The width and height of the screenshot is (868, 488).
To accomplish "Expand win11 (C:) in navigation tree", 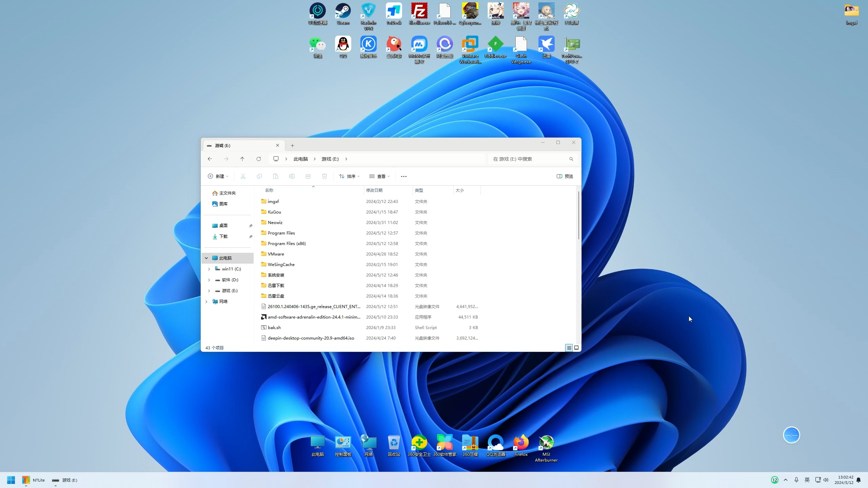I will click(x=209, y=269).
